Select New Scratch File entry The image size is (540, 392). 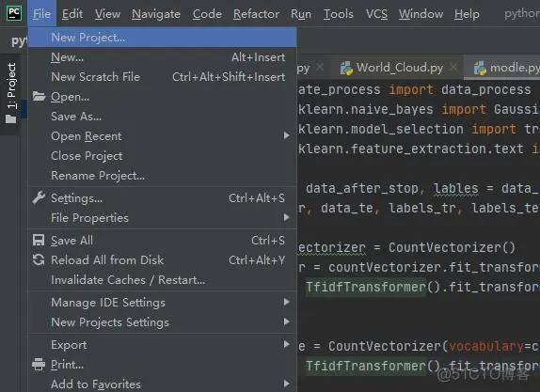click(162, 77)
